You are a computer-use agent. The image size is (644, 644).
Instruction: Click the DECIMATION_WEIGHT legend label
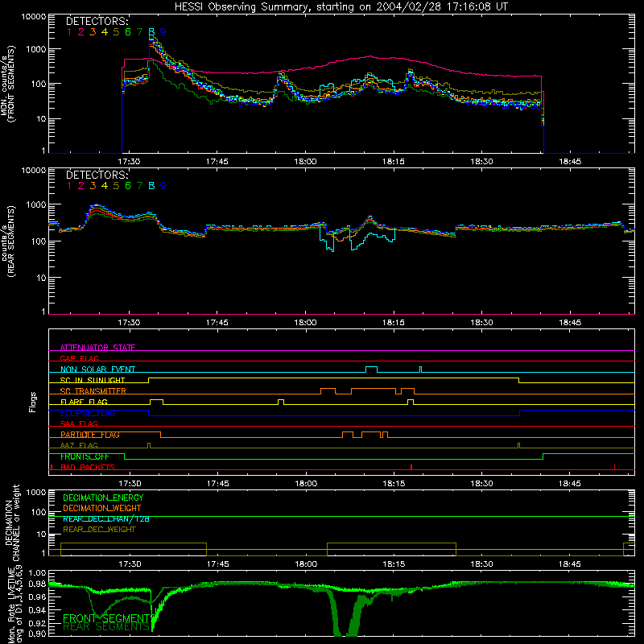(102, 509)
